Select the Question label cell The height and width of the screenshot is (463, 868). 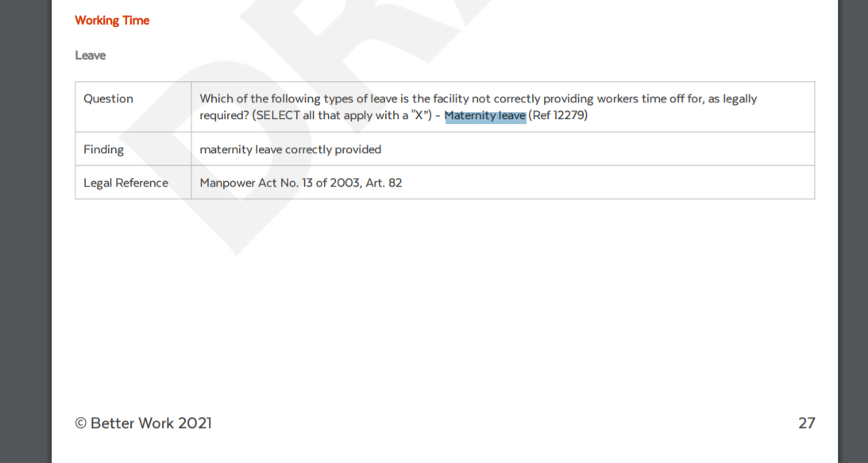[x=133, y=107]
